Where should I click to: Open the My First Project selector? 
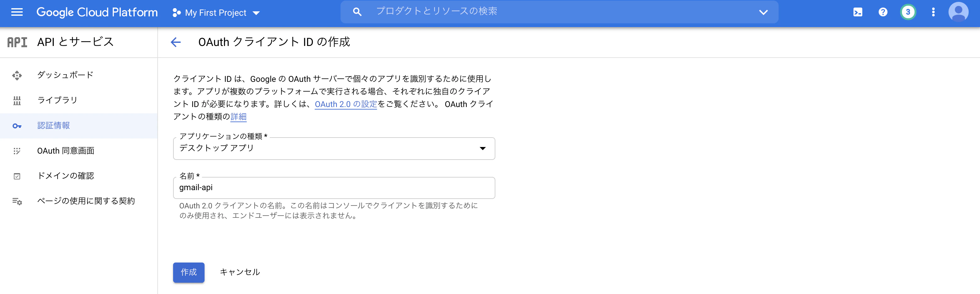coord(216,13)
